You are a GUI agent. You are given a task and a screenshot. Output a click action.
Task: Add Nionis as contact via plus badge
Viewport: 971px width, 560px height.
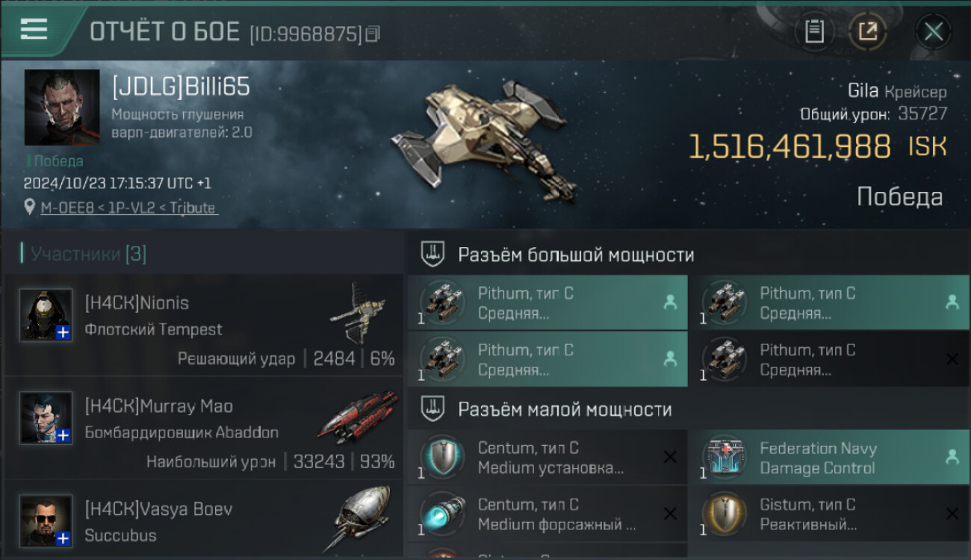[x=63, y=332]
